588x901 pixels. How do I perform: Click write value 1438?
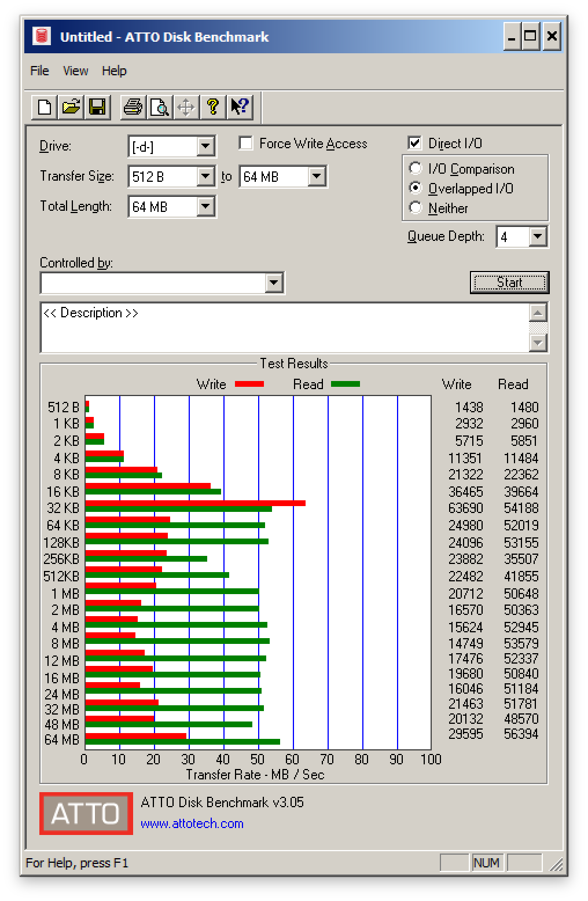(469, 407)
